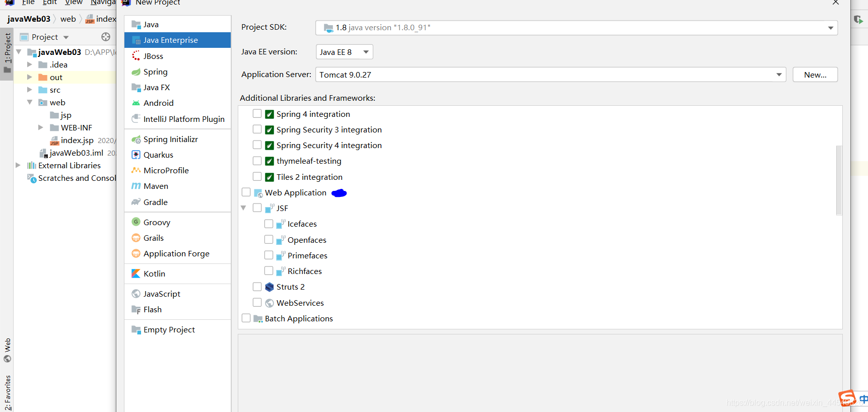
Task: Expand the out folder
Action: coord(30,77)
